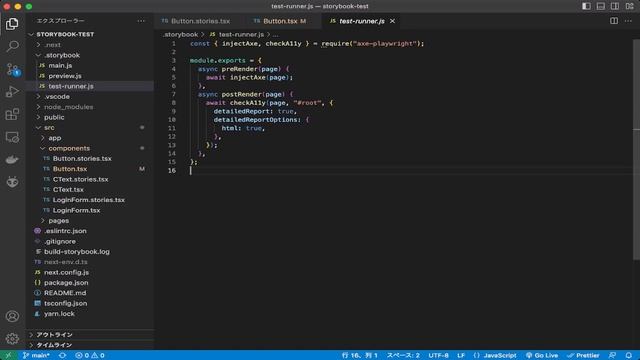Change UTF-8 encoding in status bar

(x=438, y=355)
